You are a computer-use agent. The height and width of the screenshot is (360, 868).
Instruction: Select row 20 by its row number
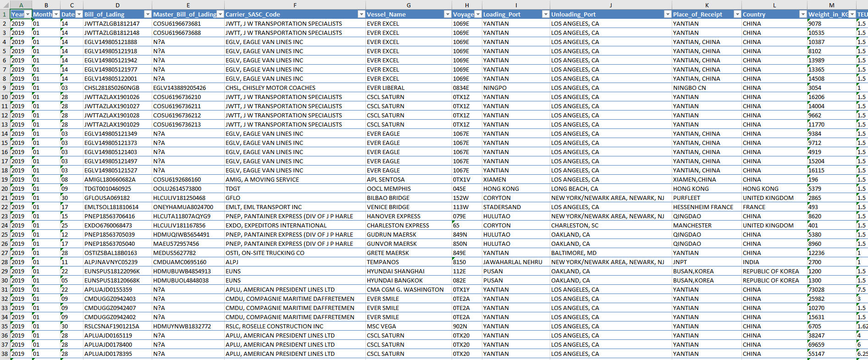5,188
